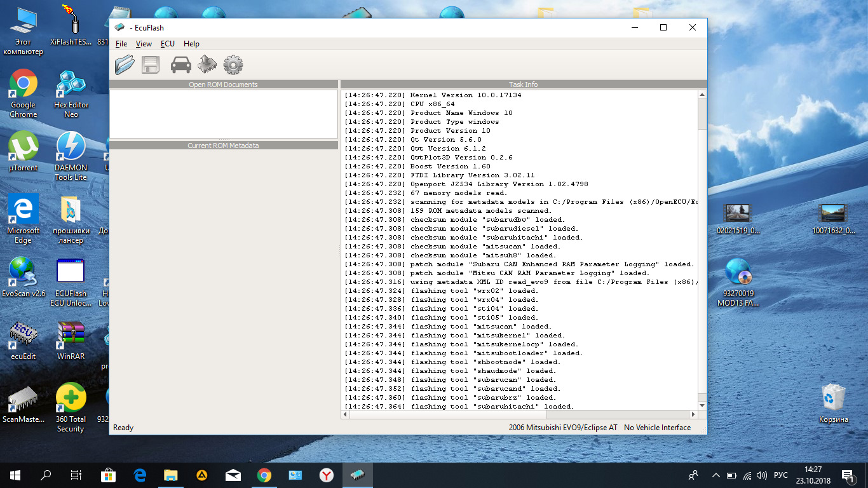Select the ECUFlash ECU Unlock desktop icon

click(x=70, y=282)
